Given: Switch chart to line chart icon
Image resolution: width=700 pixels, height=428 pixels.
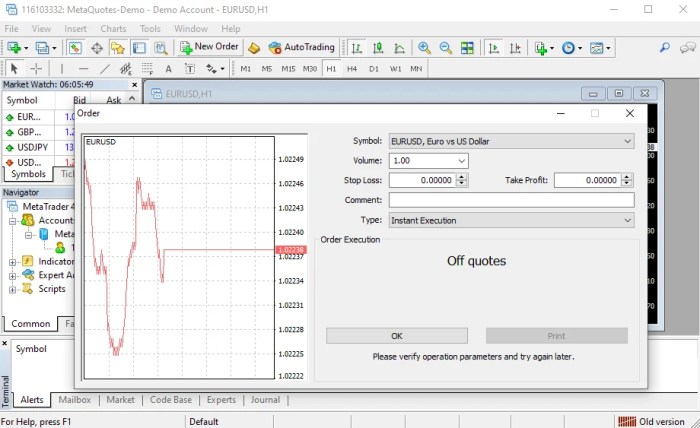Looking at the screenshot, I should (400, 48).
